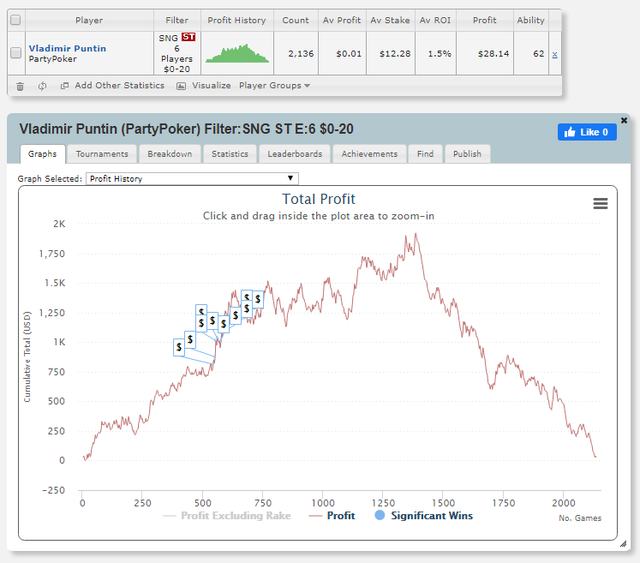Sort by the Av Stake column header
This screenshot has height=563, width=640.
[x=390, y=20]
